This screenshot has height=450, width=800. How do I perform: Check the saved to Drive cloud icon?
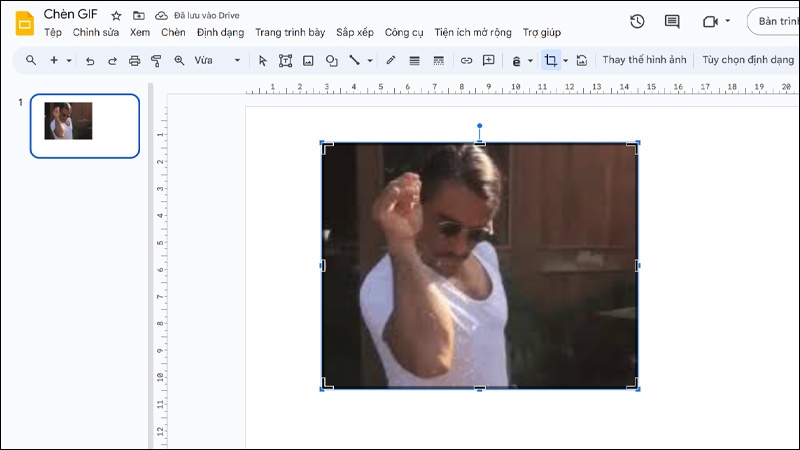[x=161, y=16]
